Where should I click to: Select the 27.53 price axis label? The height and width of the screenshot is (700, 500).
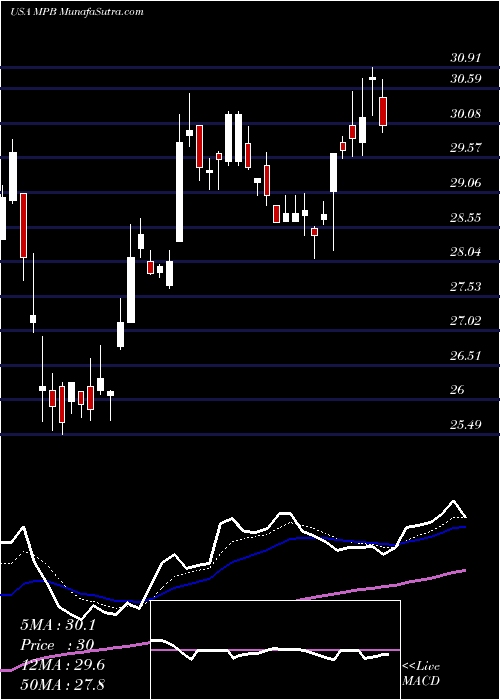(466, 287)
